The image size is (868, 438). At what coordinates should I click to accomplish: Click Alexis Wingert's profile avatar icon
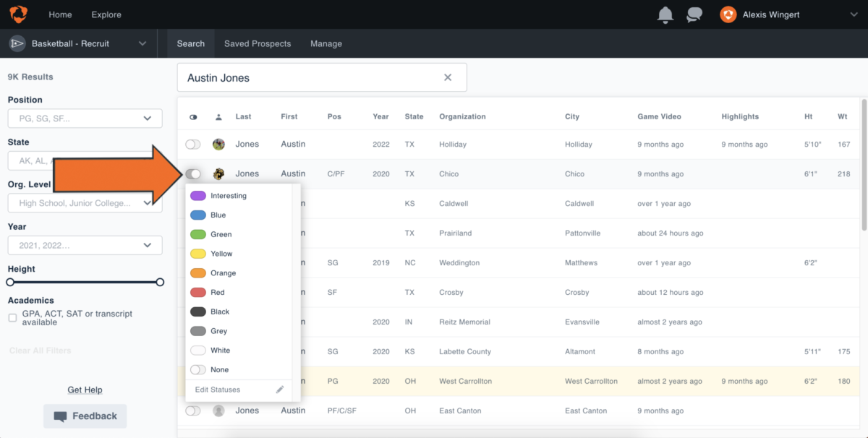728,14
